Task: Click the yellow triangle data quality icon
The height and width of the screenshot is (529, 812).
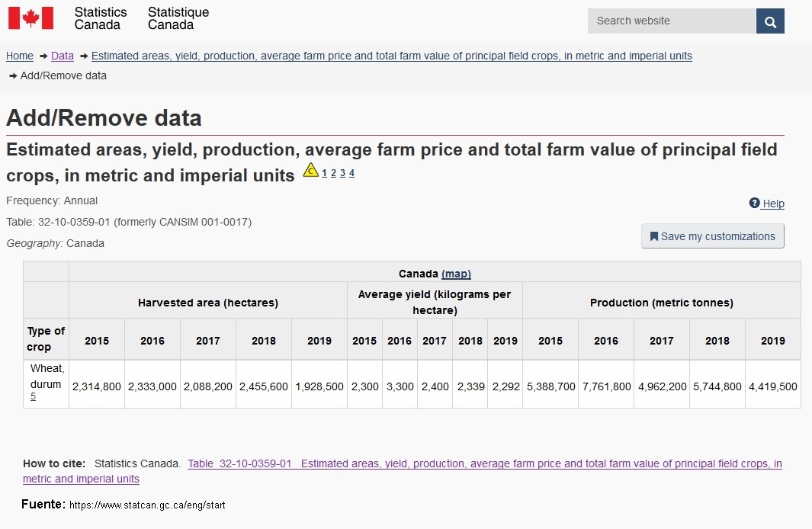Action: (310, 171)
